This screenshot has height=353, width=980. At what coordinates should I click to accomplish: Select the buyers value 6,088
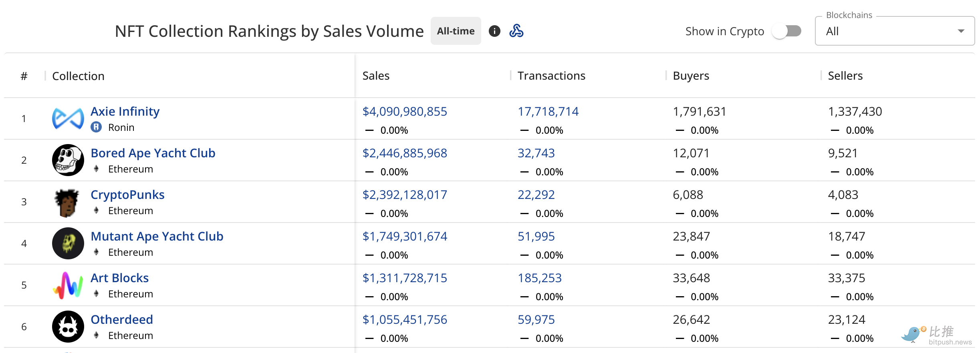(x=688, y=195)
